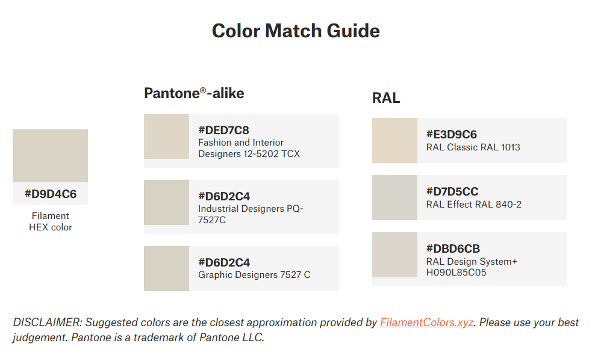Click the large Filament HEX color swatch
Screen dimensions: 589x364
pyautogui.click(x=50, y=155)
